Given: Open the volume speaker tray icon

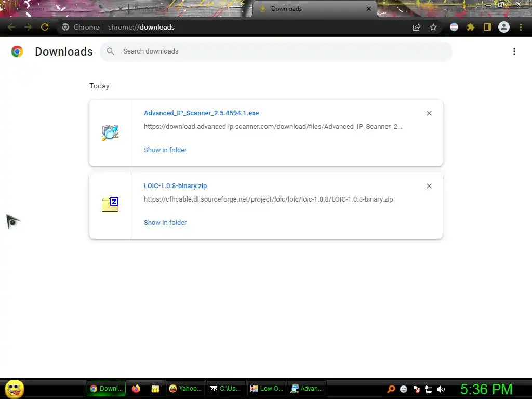Looking at the screenshot, I should (441, 389).
